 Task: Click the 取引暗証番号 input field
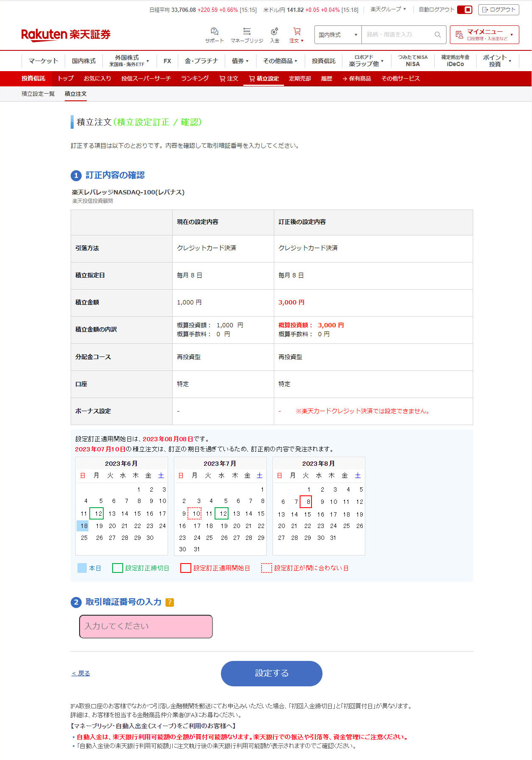point(146,626)
